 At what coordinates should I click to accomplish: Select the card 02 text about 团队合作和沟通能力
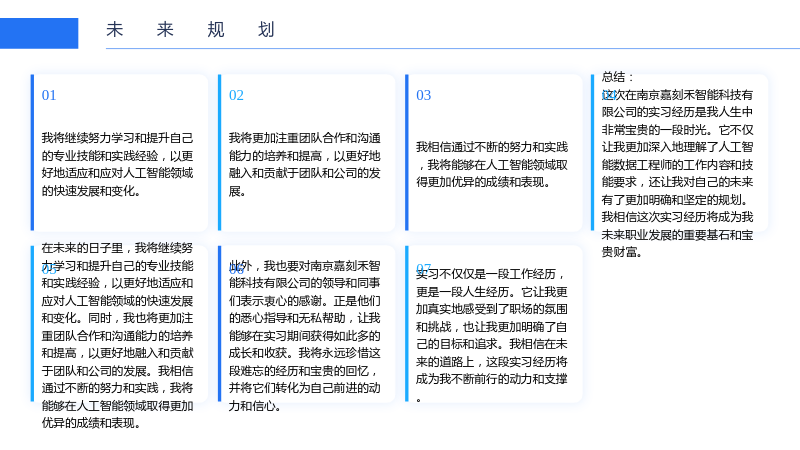tap(305, 164)
